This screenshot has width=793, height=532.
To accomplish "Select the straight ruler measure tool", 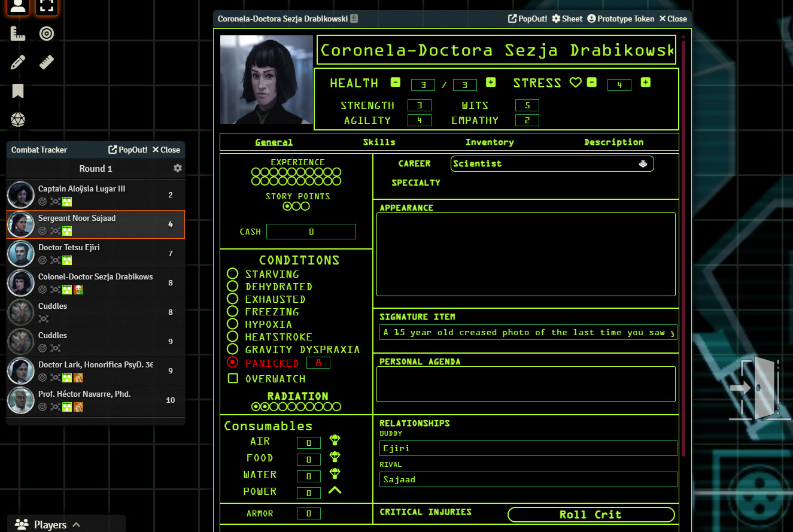I will (x=47, y=62).
